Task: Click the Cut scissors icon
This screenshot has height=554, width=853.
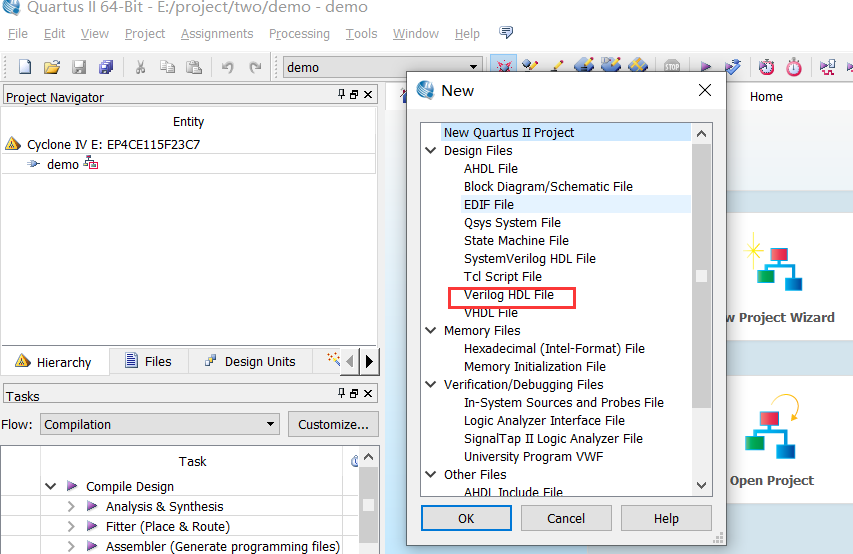Action: tap(140, 67)
